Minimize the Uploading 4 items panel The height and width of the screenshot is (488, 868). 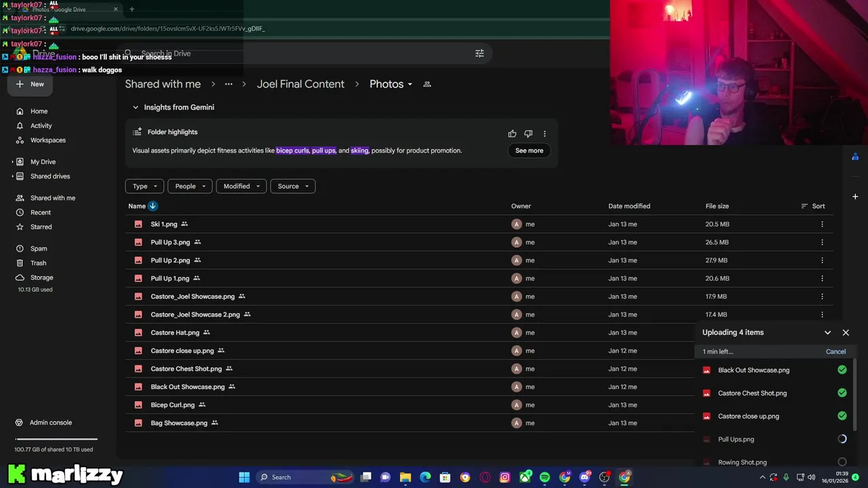[827, 333]
